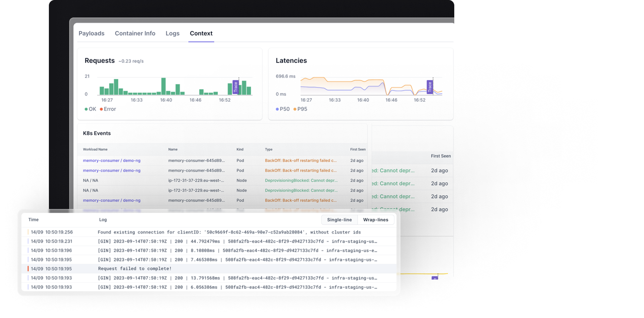This screenshot has width=644, height=318.
Task: Toggle Single-line log view
Action: (x=340, y=220)
